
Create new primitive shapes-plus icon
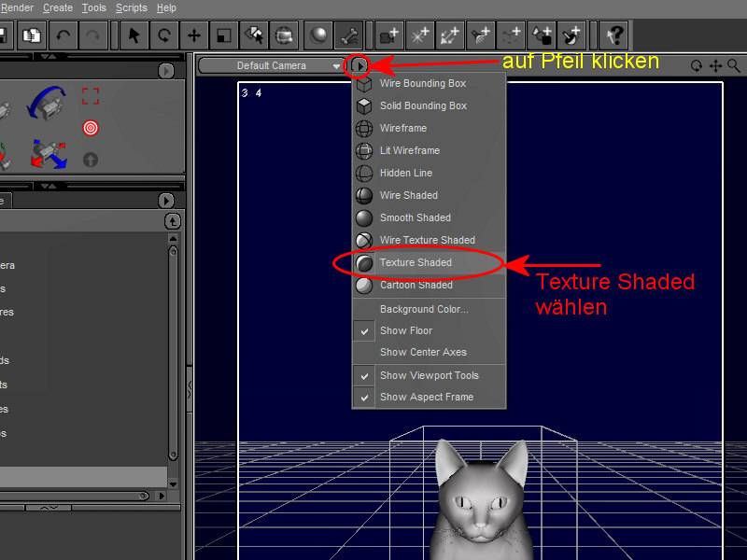541,35
